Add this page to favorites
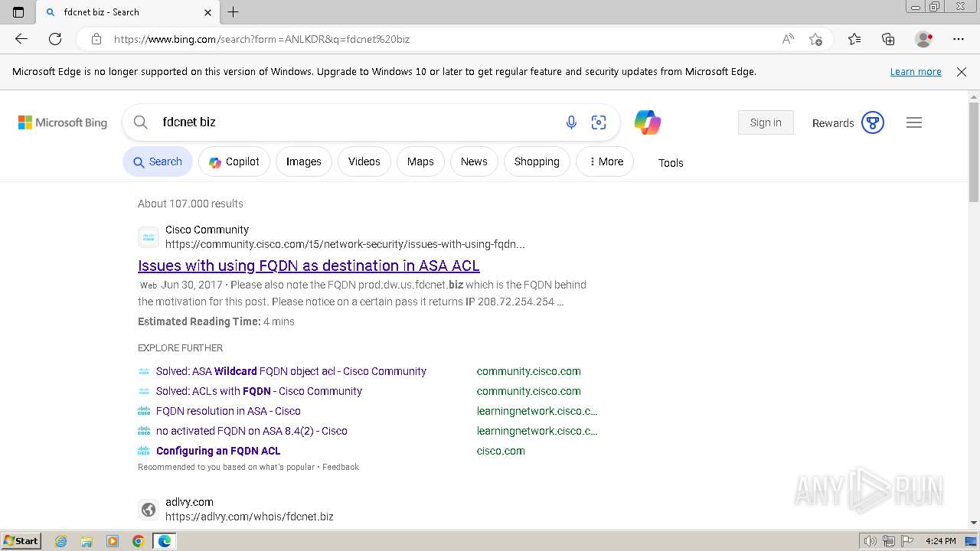 815,39
